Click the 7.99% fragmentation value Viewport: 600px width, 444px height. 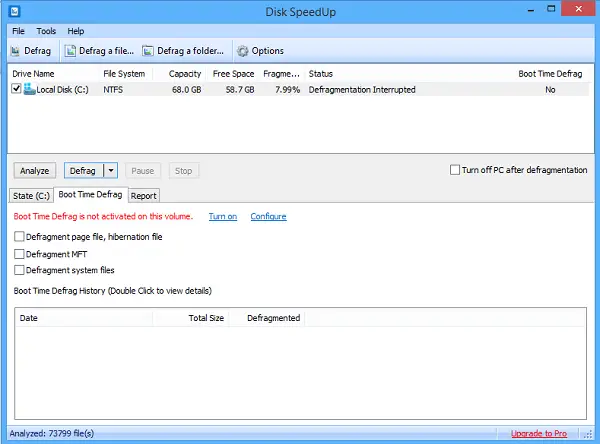[287, 90]
